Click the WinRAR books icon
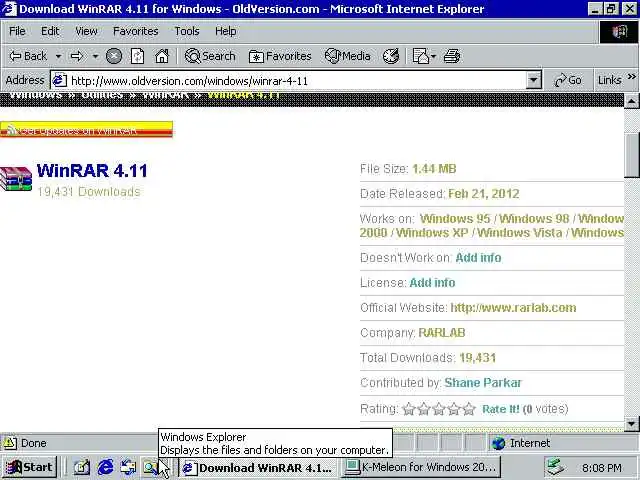640x480 pixels. (x=16, y=179)
